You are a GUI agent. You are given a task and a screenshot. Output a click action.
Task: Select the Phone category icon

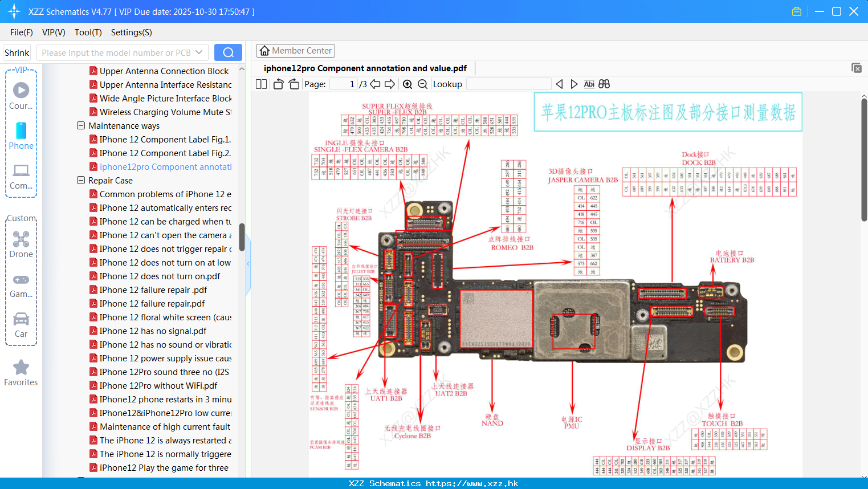click(21, 136)
